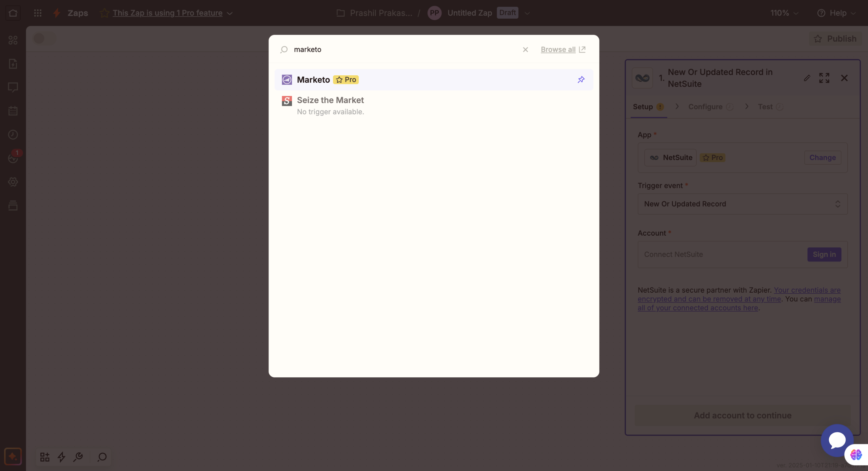This screenshot has height=471, width=868.
Task: Open the Zap history clock icon
Action: (x=13, y=135)
